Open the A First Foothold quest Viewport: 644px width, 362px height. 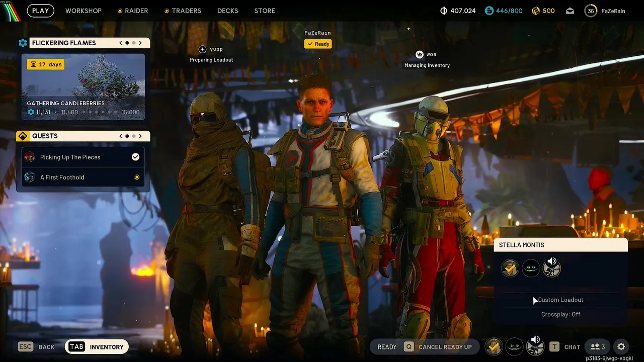(83, 177)
